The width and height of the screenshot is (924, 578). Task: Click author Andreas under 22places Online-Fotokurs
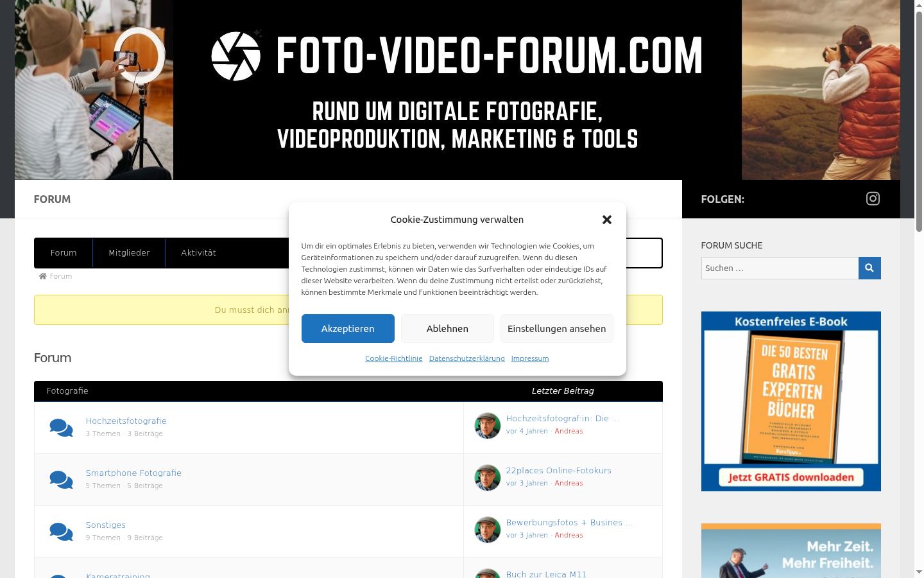(x=569, y=484)
